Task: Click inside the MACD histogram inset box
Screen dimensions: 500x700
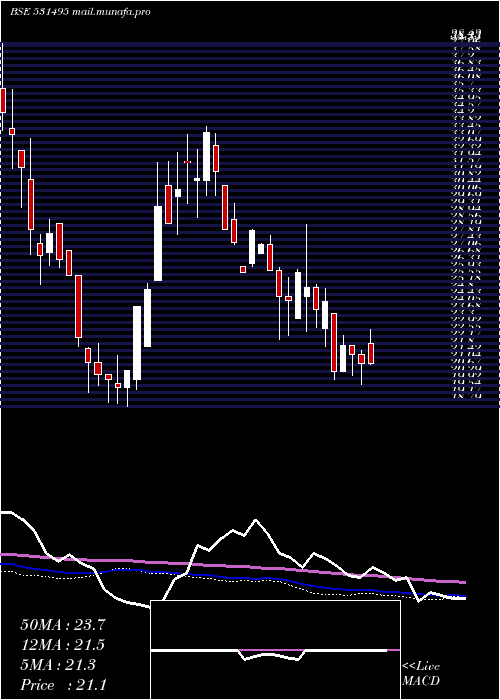Action: click(x=275, y=650)
